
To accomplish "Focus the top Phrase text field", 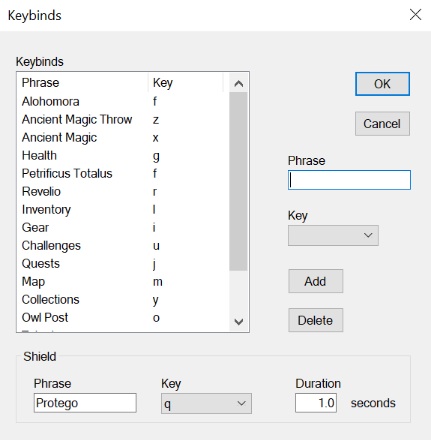I will pyautogui.click(x=349, y=180).
